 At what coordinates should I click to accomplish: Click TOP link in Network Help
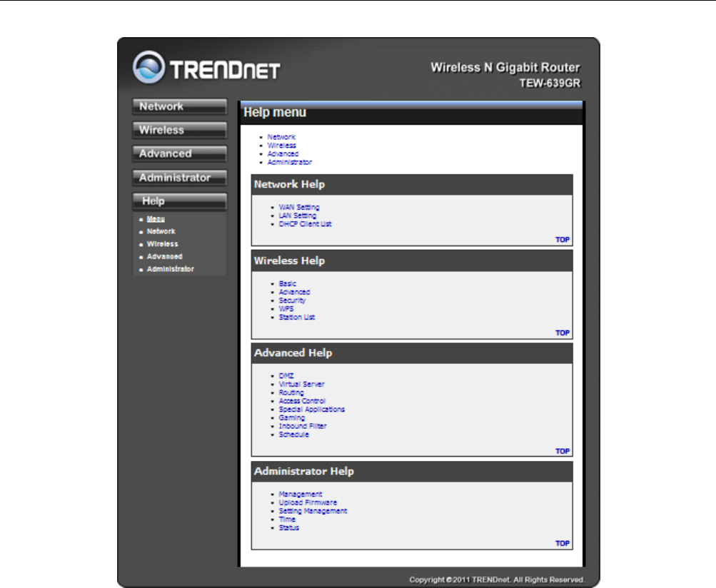coord(563,240)
